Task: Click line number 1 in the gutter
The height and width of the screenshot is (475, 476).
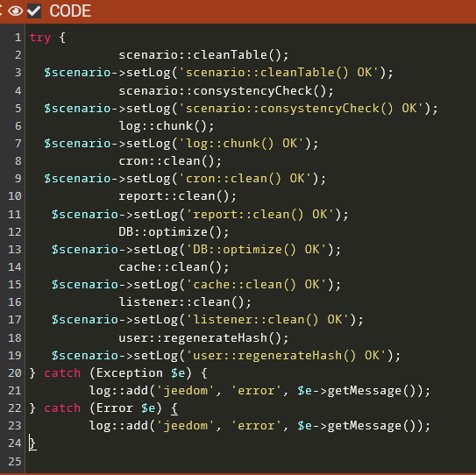Action: 18,38
